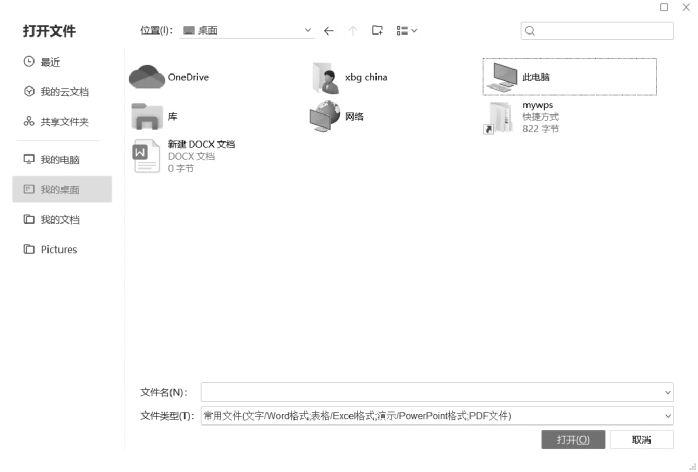The width and height of the screenshot is (698, 472).
Task: Expand the 位置 location dropdown
Action: click(308, 30)
